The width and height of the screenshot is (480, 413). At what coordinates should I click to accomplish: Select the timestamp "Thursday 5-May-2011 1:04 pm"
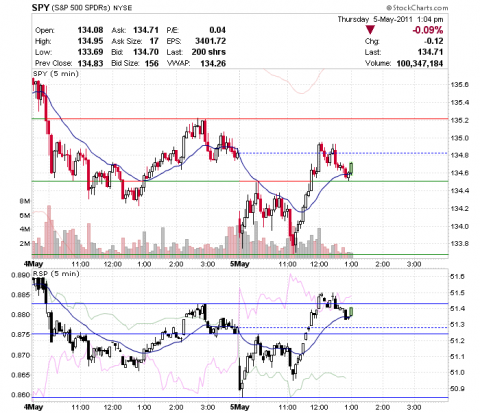[x=390, y=19]
